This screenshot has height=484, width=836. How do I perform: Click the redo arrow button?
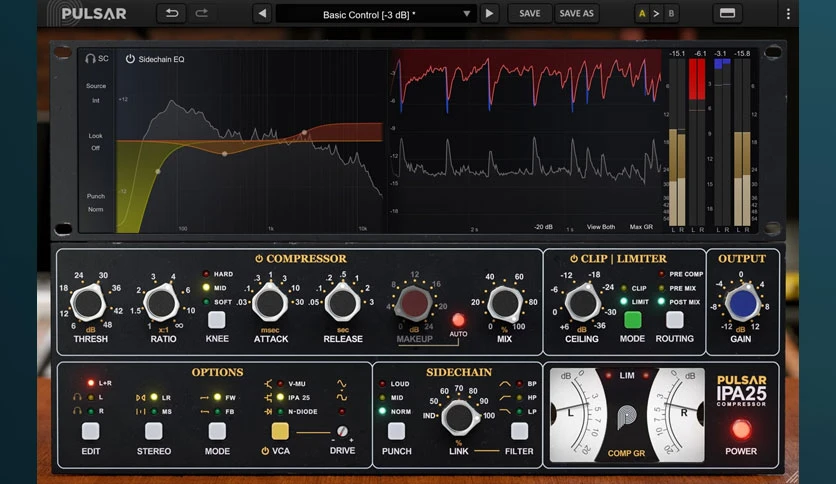click(x=202, y=13)
